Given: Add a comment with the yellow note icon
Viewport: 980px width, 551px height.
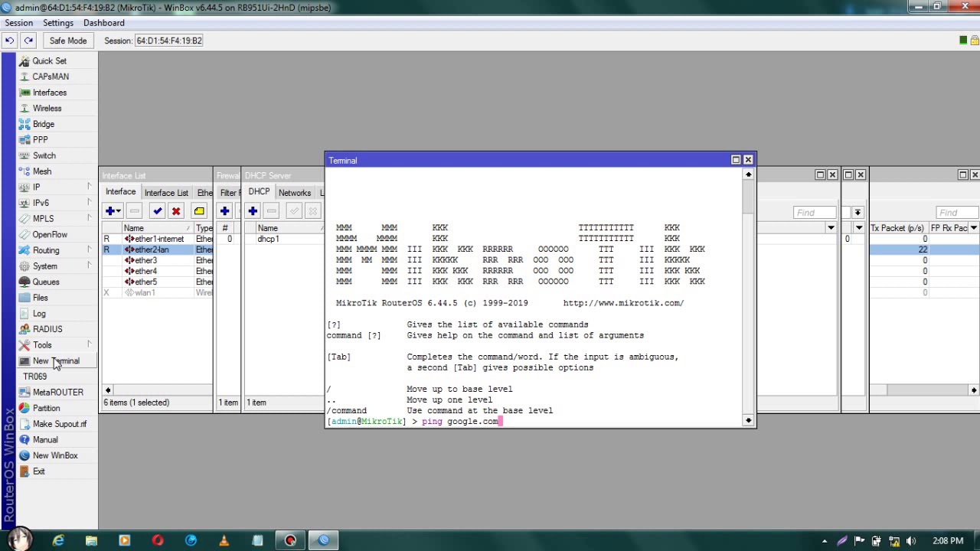Looking at the screenshot, I should pyautogui.click(x=199, y=211).
